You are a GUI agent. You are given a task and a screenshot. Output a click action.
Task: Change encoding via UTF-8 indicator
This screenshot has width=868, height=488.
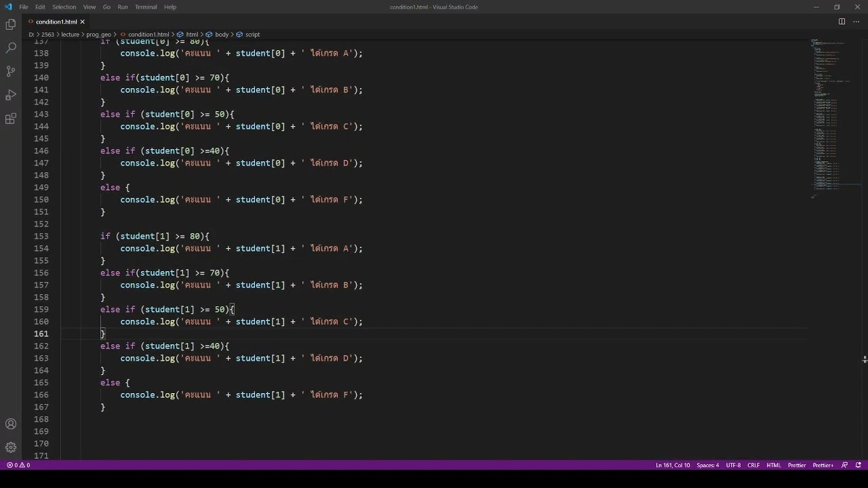point(733,465)
